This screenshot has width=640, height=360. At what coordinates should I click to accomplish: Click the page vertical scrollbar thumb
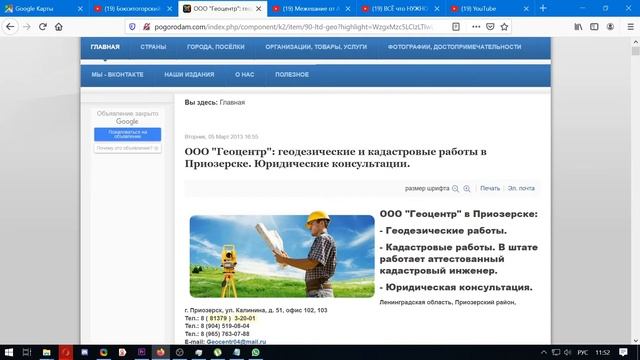pos(636,51)
